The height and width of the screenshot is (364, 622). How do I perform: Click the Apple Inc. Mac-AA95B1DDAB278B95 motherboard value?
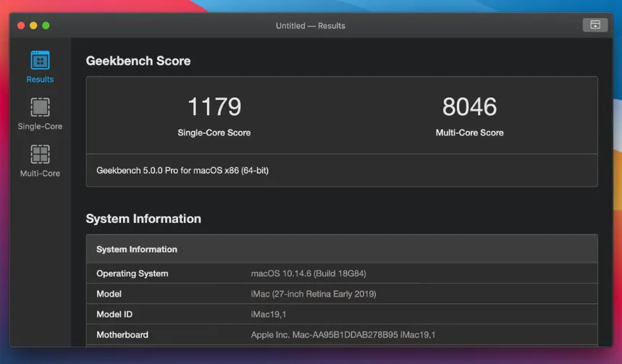tap(342, 334)
